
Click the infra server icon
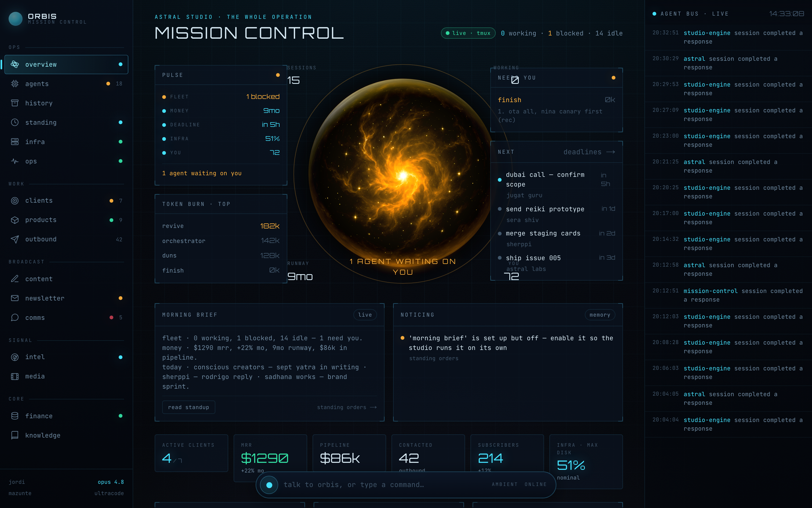(15, 142)
